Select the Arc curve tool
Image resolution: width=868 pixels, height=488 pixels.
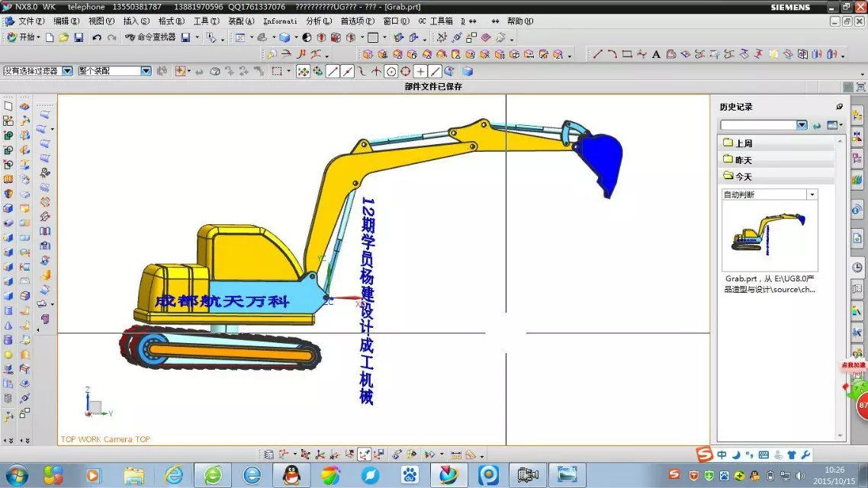click(x=612, y=54)
